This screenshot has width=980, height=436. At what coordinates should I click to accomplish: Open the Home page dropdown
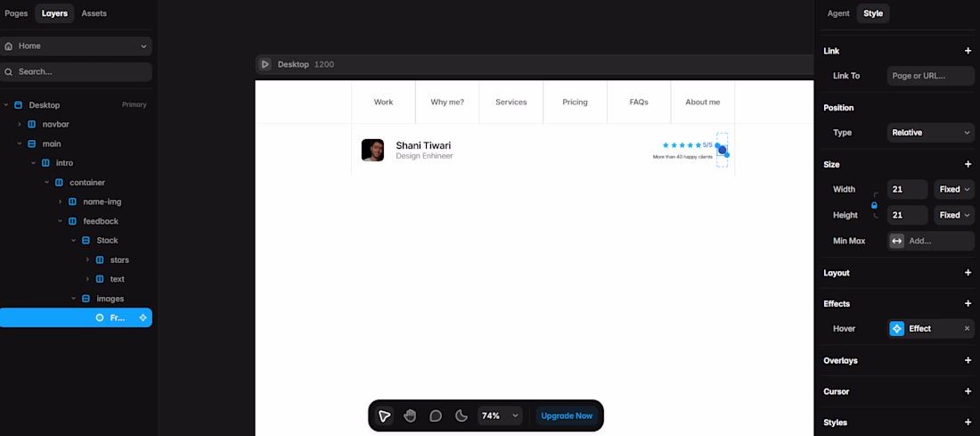tap(76, 46)
